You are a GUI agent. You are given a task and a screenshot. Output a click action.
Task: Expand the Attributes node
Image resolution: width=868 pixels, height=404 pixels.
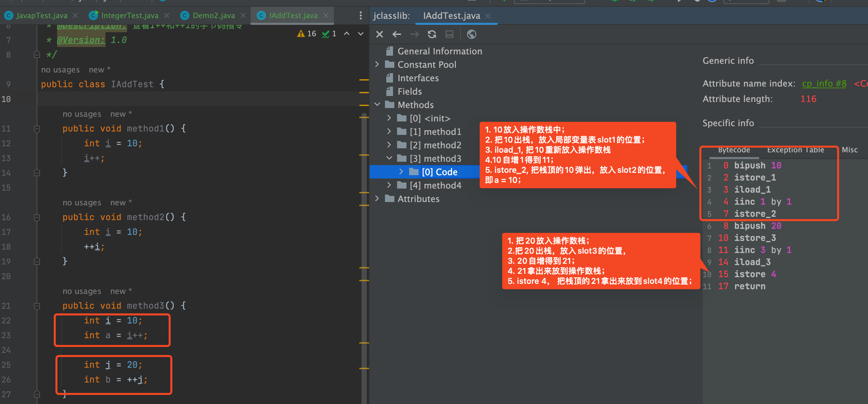click(377, 199)
